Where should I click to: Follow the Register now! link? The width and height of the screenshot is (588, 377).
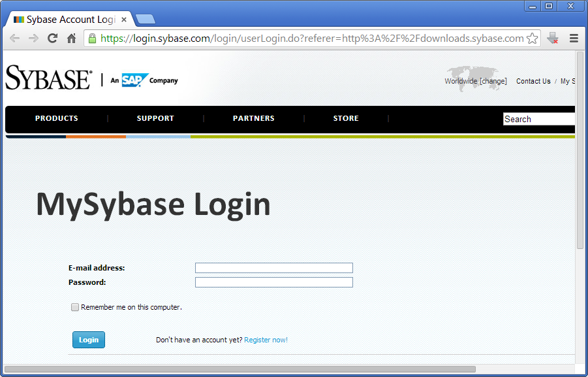(x=266, y=340)
